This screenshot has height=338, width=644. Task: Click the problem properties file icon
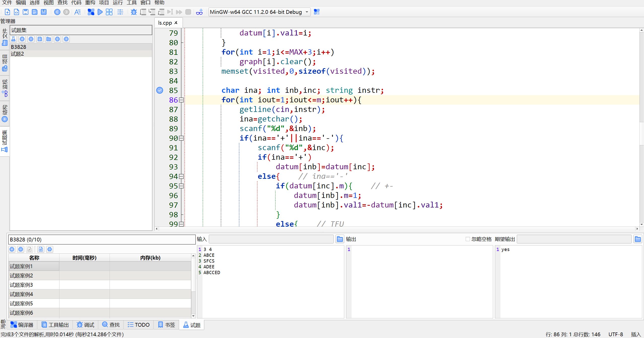(x=41, y=249)
